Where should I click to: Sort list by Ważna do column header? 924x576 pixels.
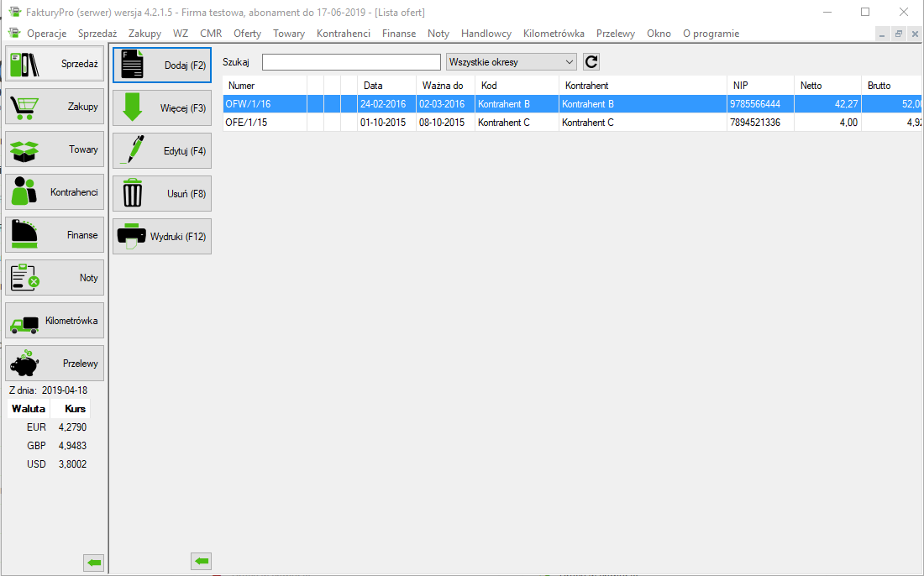[443, 86]
